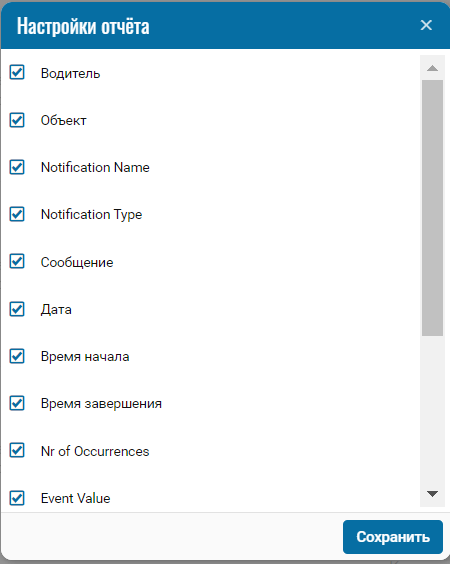Click the scrollbar track below the thumb

point(432,409)
